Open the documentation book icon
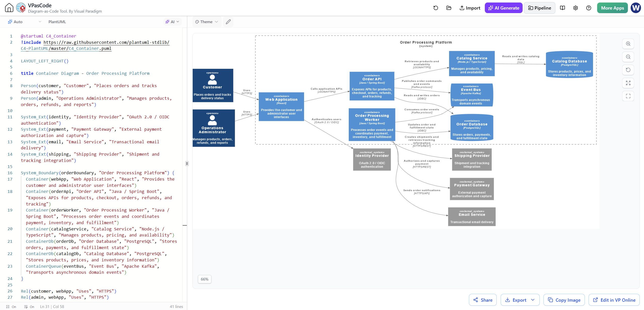The image size is (644, 310). tap(562, 8)
